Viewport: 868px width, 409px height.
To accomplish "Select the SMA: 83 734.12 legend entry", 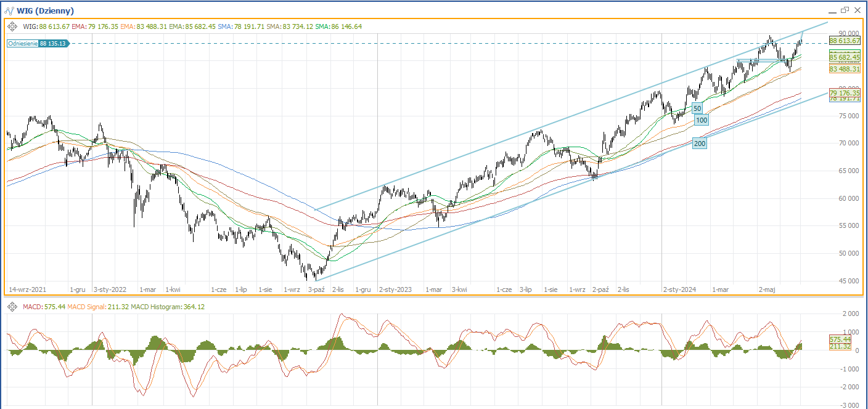I will click(x=290, y=26).
